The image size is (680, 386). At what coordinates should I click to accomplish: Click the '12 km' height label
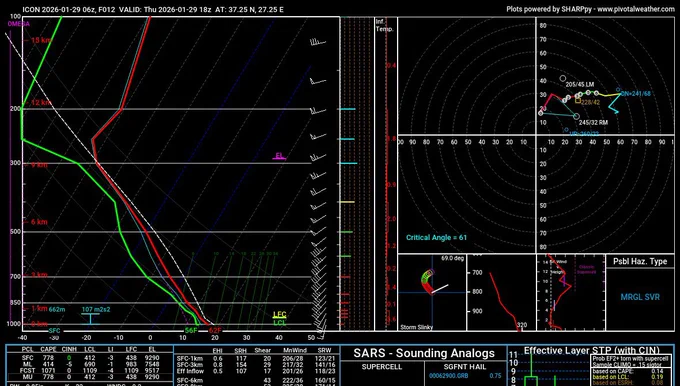pos(40,103)
